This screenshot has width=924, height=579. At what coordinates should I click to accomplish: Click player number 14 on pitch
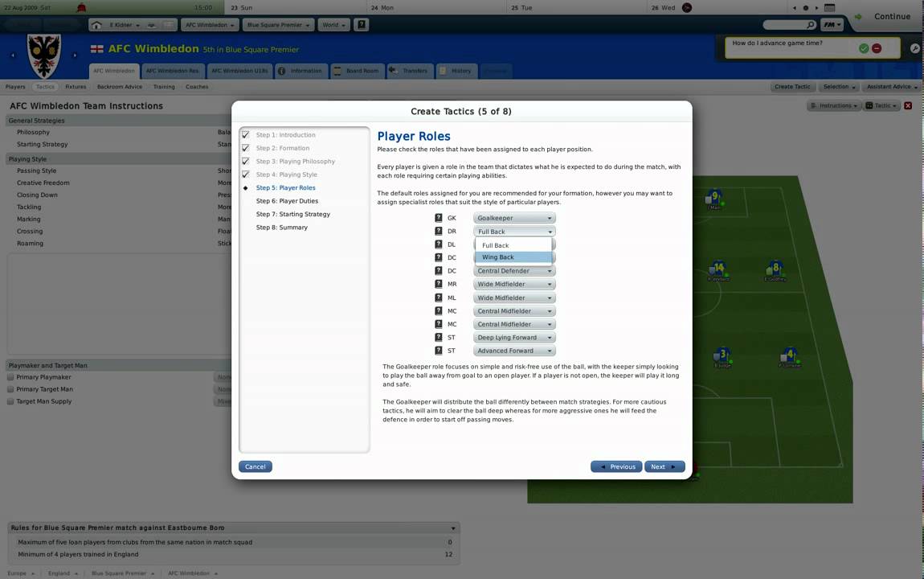(718, 270)
